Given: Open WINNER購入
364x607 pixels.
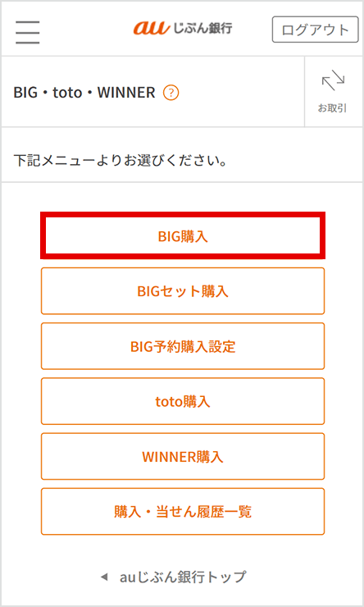Looking at the screenshot, I should click(183, 456).
